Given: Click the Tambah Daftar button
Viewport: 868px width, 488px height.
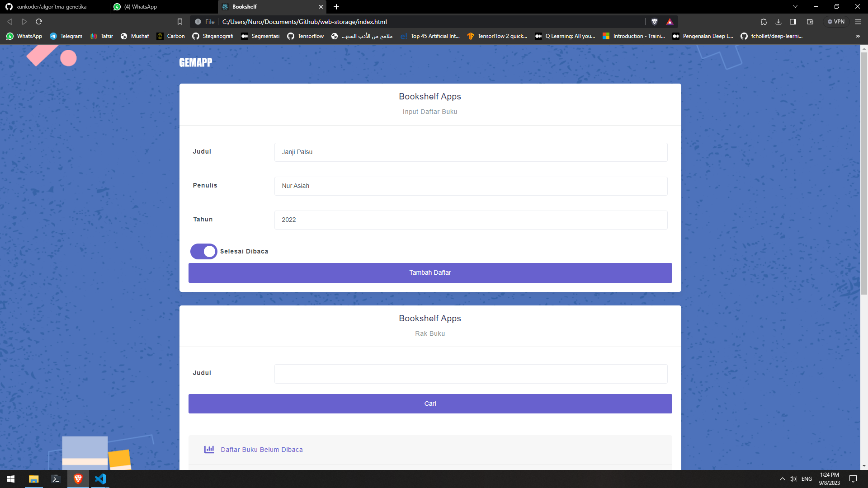Looking at the screenshot, I should pos(430,273).
